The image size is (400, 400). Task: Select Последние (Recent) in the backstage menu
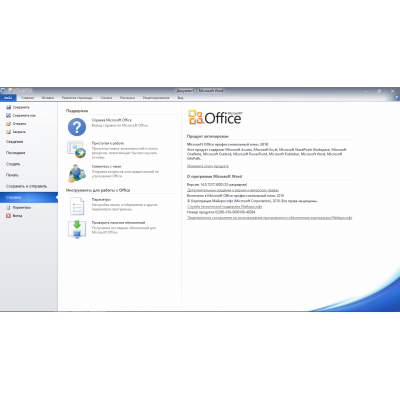coord(16,153)
